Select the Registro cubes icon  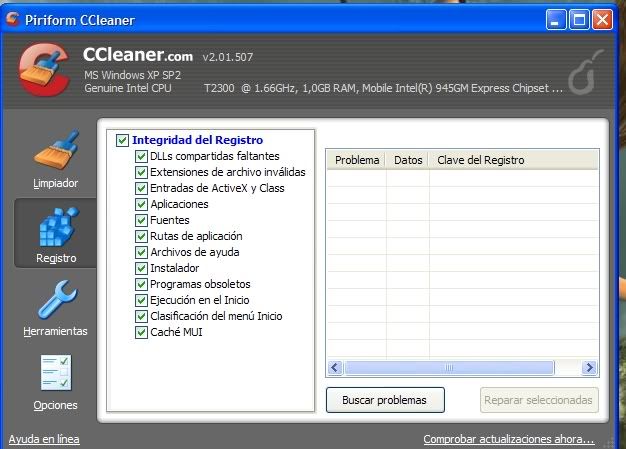pos(58,227)
